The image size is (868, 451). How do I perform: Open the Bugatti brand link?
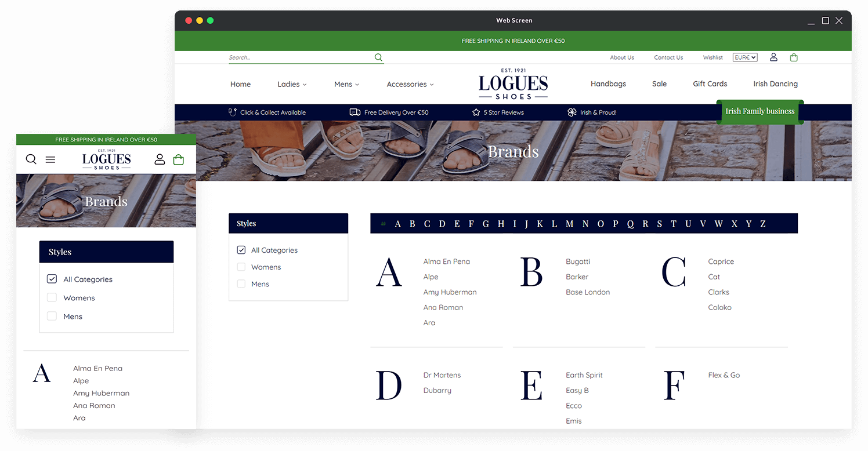click(578, 261)
